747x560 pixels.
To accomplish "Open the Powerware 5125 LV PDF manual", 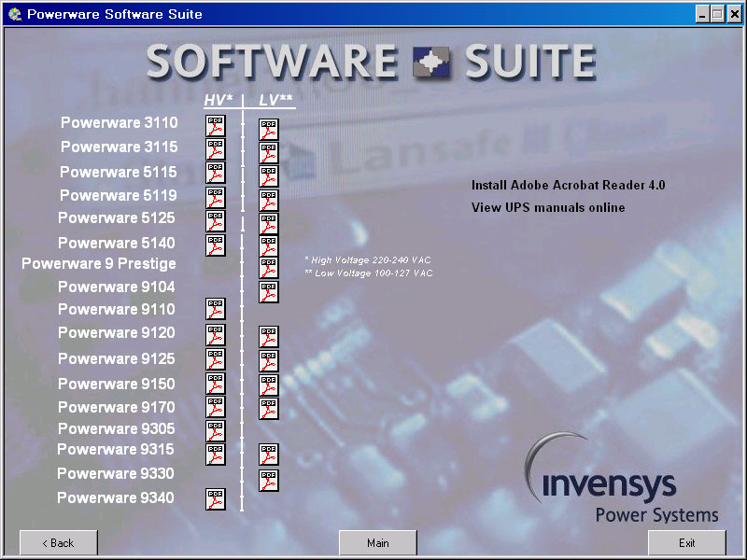I will point(269,224).
